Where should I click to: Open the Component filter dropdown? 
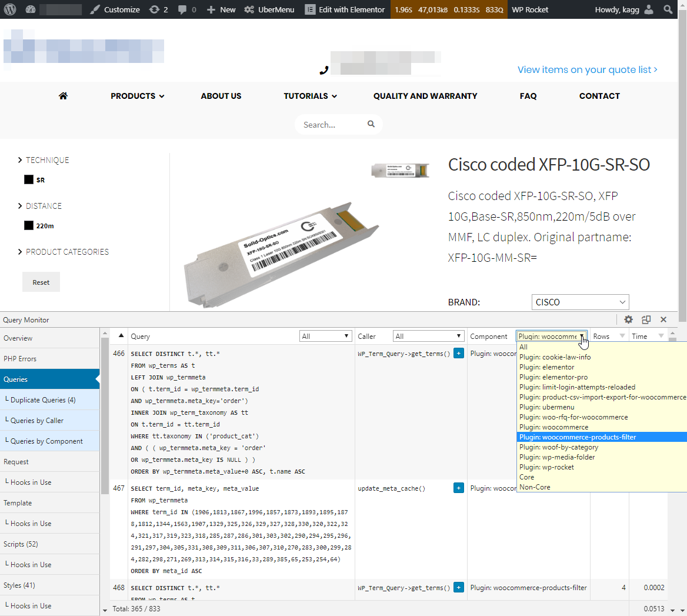point(551,336)
